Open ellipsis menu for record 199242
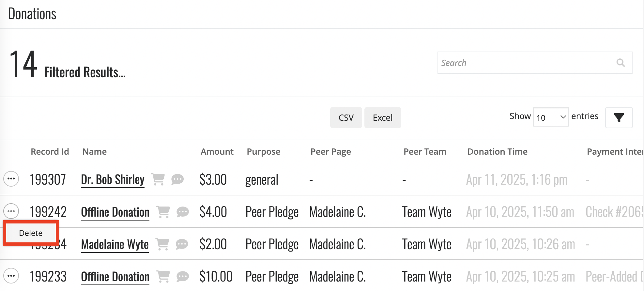 pos(11,211)
